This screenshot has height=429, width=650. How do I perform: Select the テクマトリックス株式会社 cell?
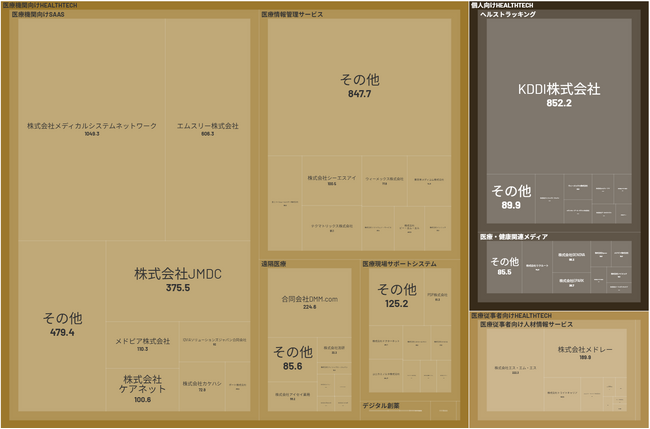332,228
